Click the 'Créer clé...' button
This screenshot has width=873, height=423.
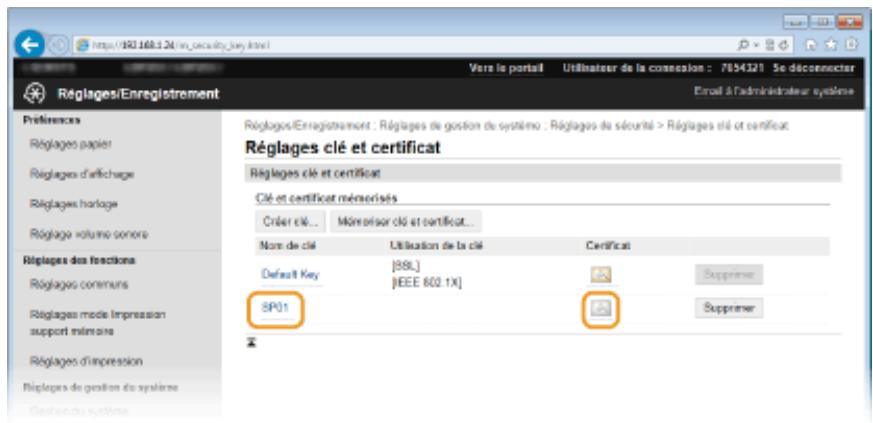290,222
